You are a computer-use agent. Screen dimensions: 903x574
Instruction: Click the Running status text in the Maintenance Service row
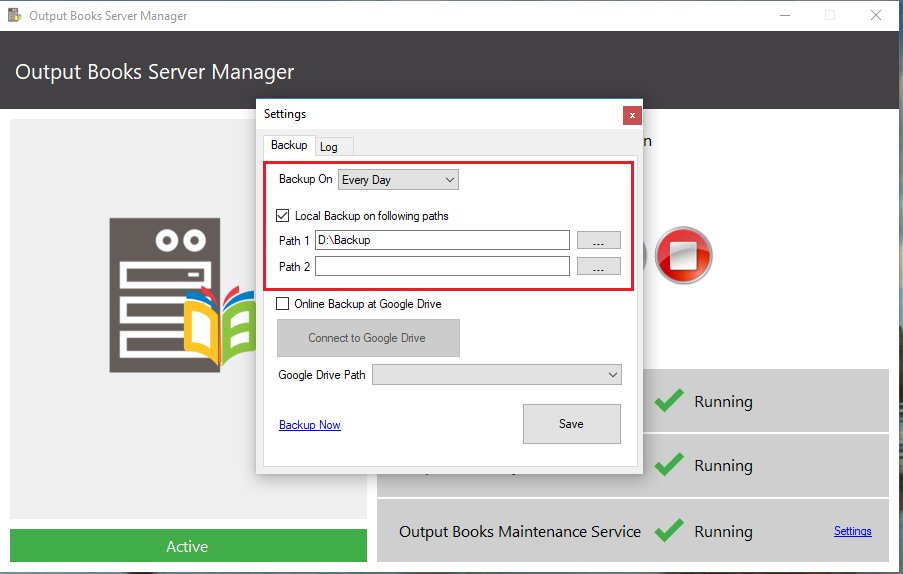point(723,531)
